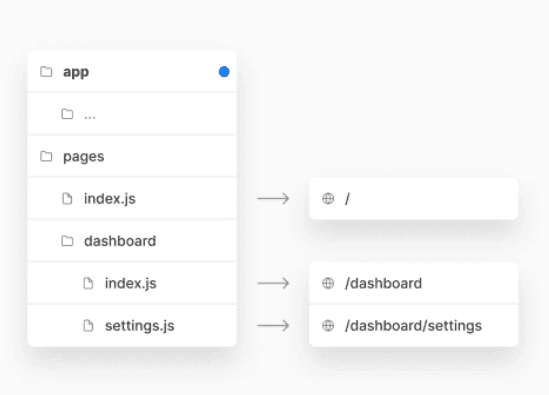
Task: Select the app folder row
Action: pyautogui.click(x=132, y=71)
